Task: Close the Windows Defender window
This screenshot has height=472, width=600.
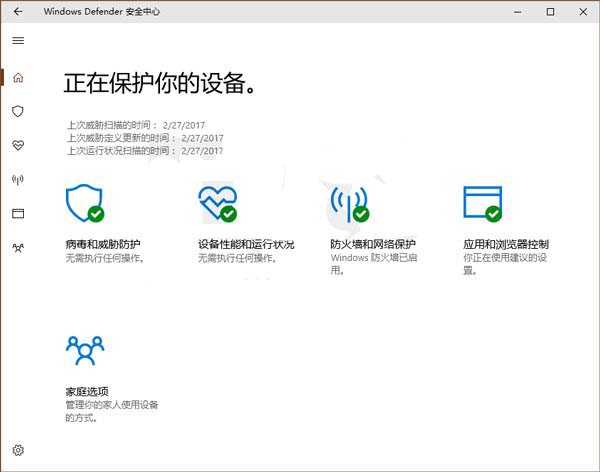Action: [x=583, y=12]
